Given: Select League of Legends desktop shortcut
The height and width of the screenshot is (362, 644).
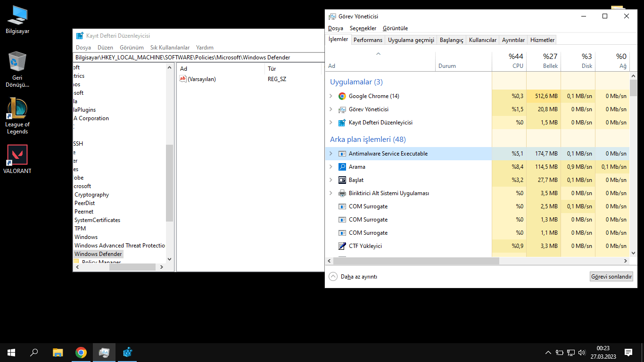Looking at the screenshot, I should point(17,116).
